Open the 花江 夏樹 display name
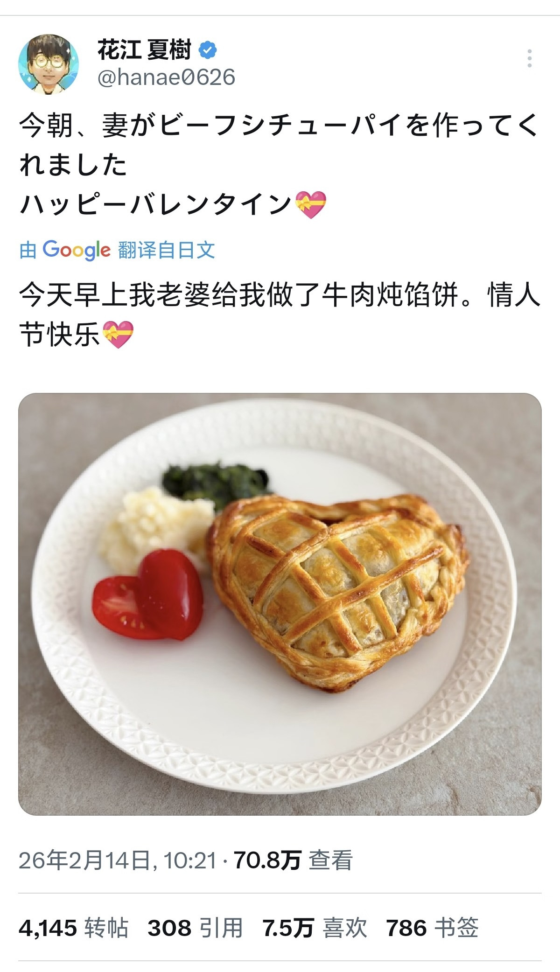The image size is (560, 972). (144, 50)
